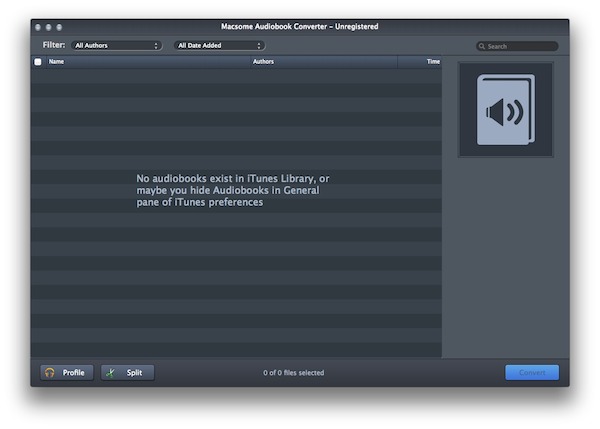Click the window title text
The width and height of the screenshot is (600, 429).
coord(300,26)
